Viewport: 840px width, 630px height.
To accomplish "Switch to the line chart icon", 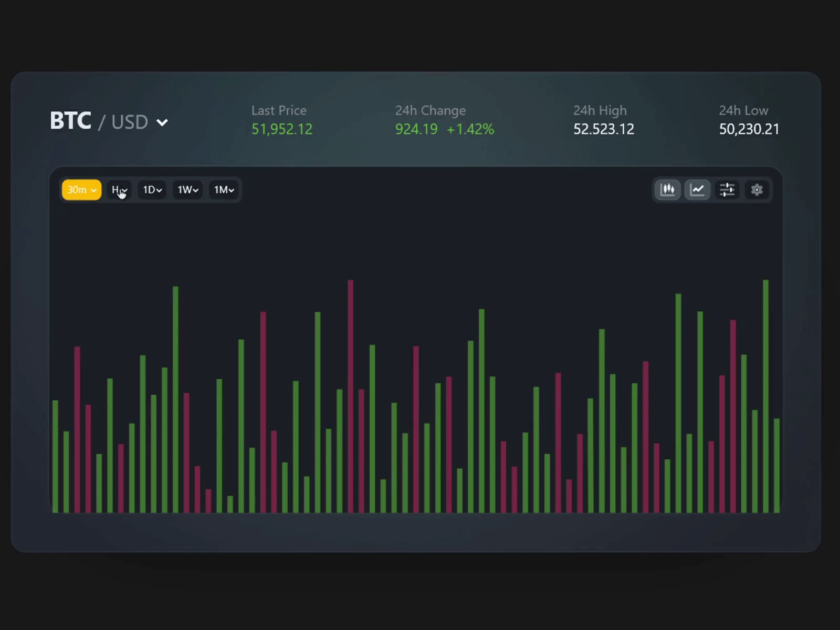I will (x=697, y=190).
